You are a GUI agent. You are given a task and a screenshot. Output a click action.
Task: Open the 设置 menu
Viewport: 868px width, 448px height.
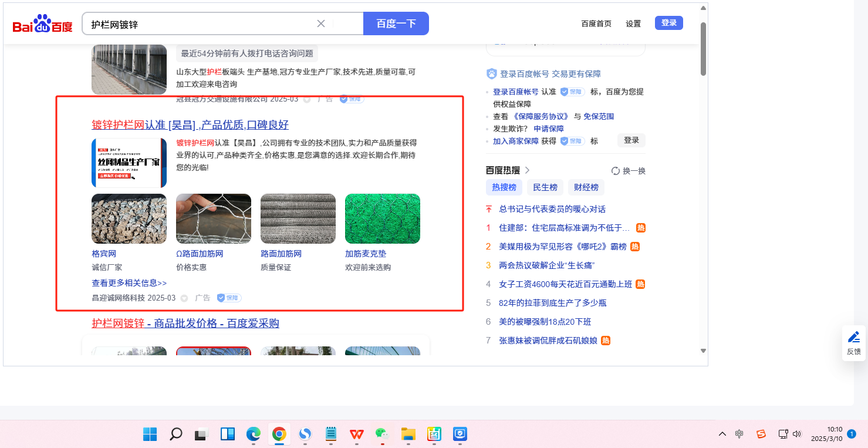tap(633, 23)
